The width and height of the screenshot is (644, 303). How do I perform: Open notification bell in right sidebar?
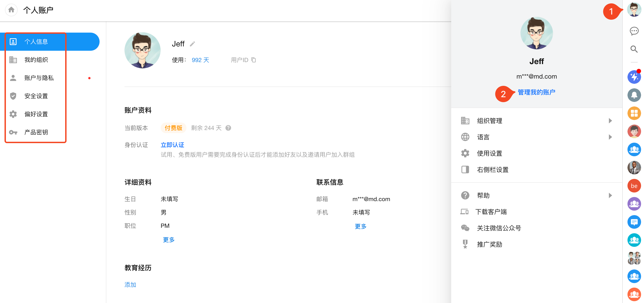pyautogui.click(x=634, y=95)
